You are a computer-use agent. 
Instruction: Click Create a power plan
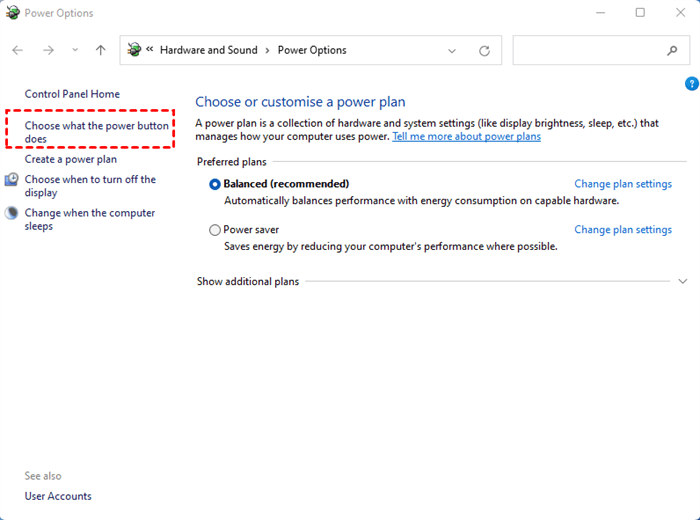point(71,159)
